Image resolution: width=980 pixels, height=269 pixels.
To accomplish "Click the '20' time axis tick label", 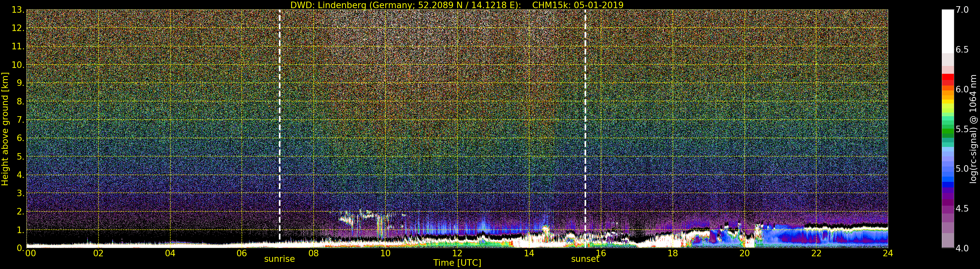I will (x=744, y=253).
